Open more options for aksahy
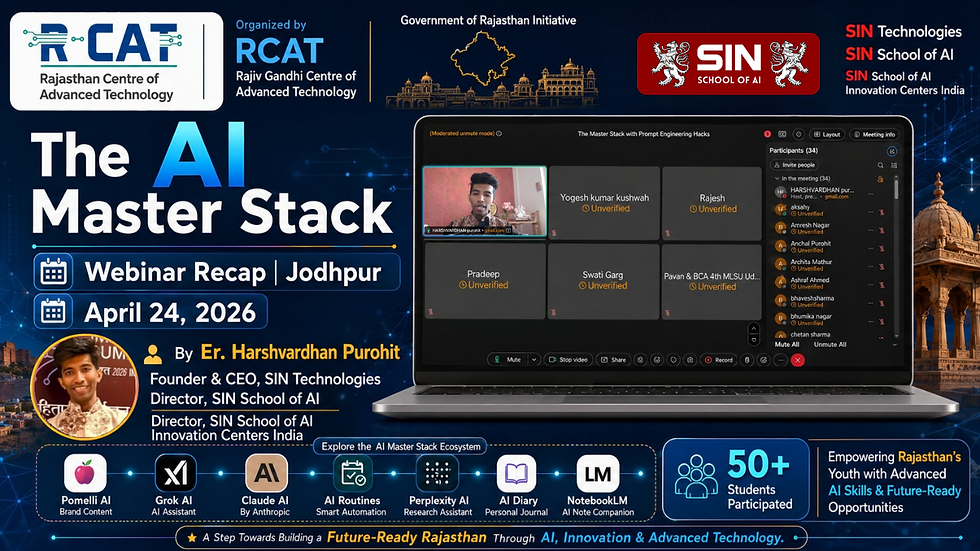This screenshot has height=551, width=980. tap(870, 212)
